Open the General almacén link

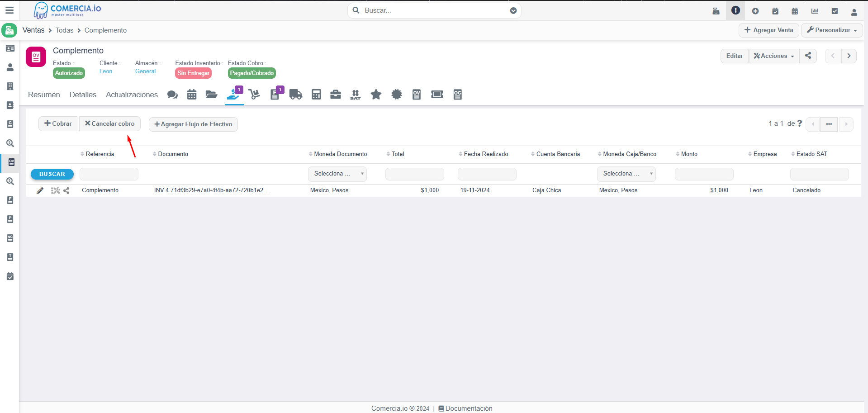pyautogui.click(x=145, y=71)
